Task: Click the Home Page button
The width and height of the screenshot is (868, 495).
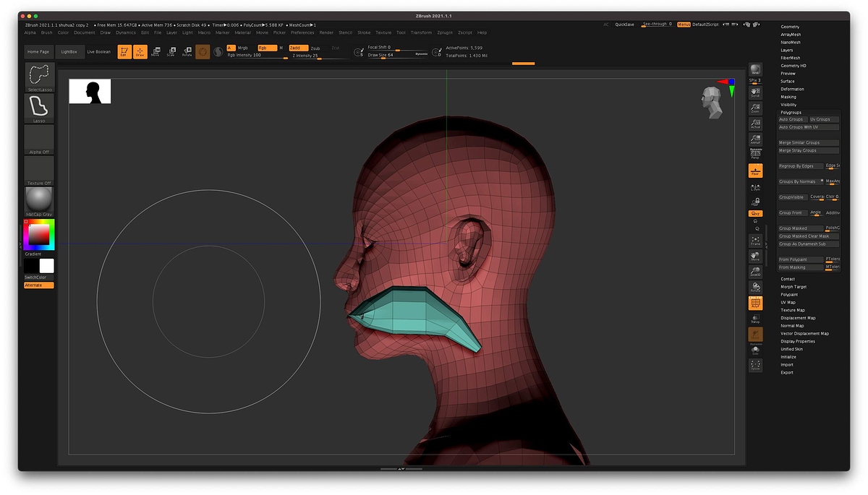Action: point(38,52)
